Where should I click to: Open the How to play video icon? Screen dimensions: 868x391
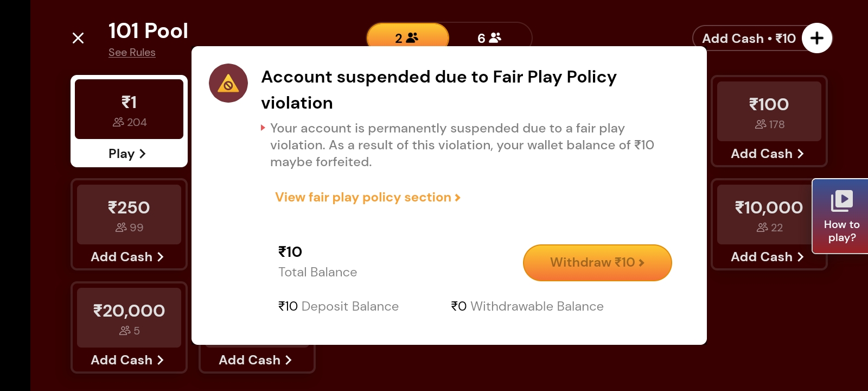click(x=841, y=201)
